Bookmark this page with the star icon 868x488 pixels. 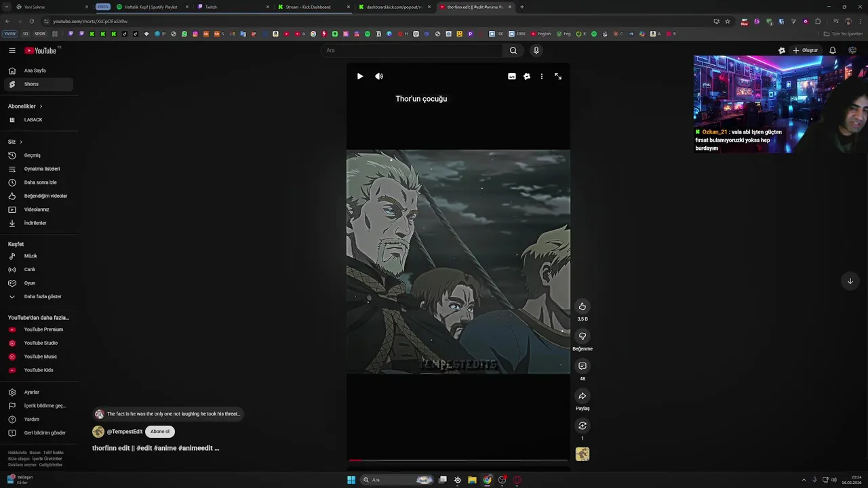tap(728, 21)
